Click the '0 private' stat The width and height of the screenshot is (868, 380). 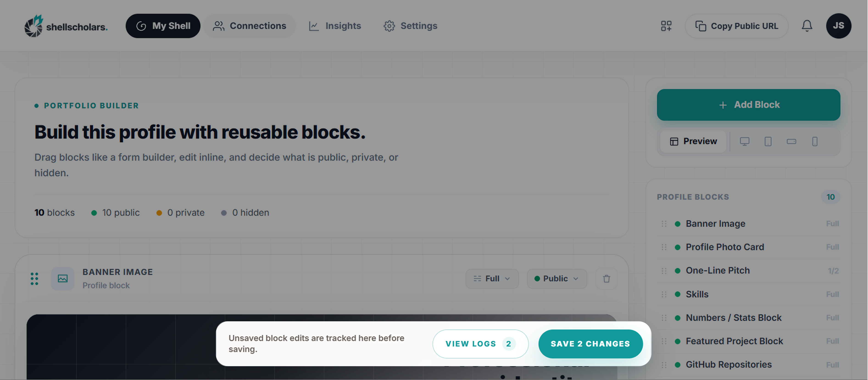coord(180,213)
